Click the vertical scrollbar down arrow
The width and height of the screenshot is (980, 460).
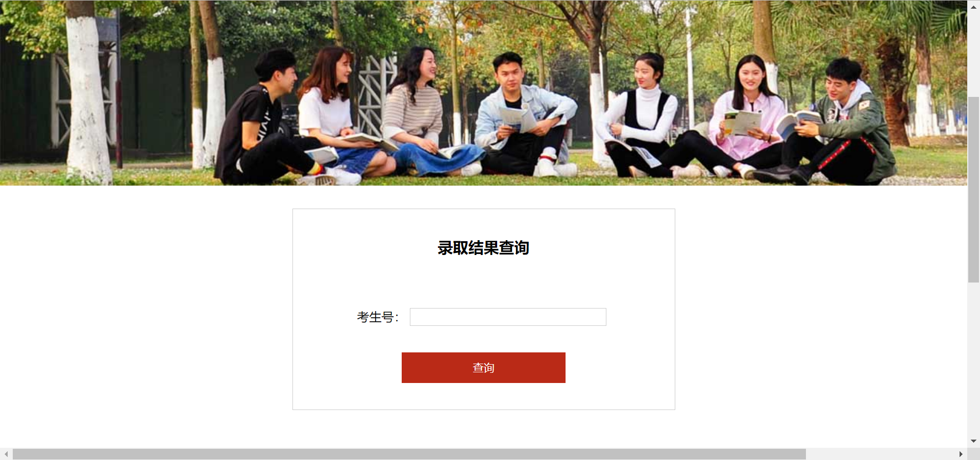pos(973,441)
